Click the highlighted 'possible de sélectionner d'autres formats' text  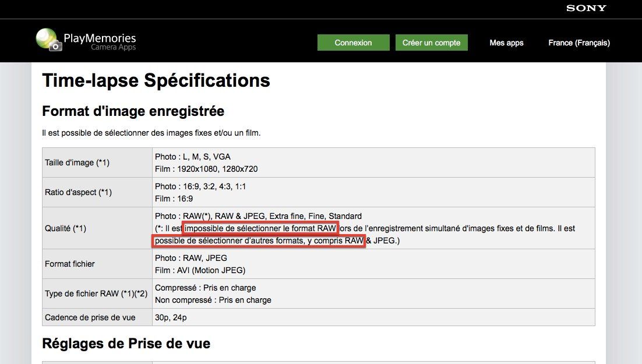(x=259, y=241)
